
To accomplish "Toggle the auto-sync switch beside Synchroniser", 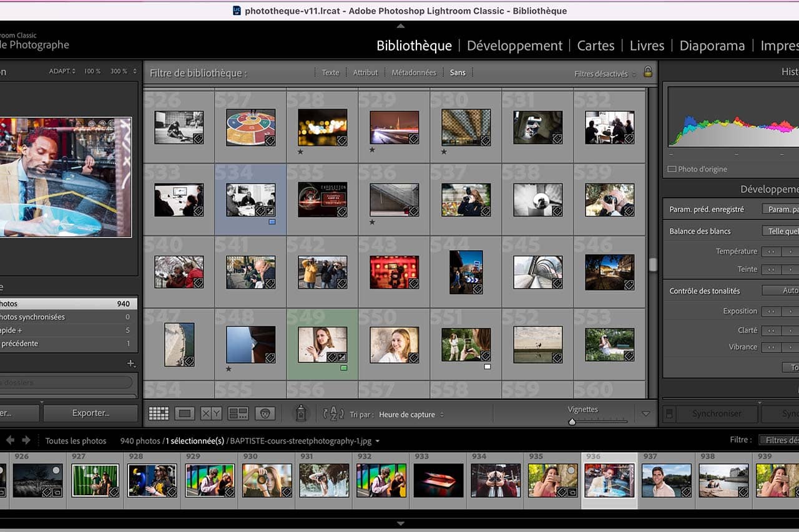I will point(669,414).
